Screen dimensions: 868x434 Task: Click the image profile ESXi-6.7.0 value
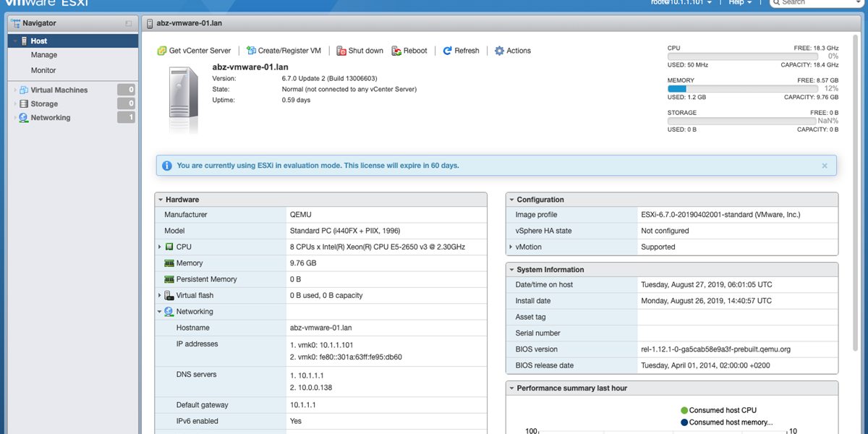[720, 215]
